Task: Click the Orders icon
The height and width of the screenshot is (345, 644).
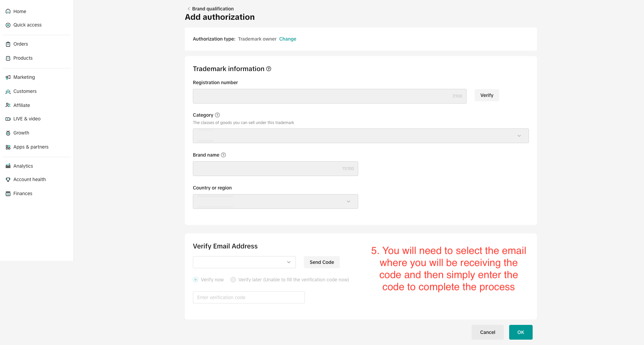Action: (x=8, y=44)
